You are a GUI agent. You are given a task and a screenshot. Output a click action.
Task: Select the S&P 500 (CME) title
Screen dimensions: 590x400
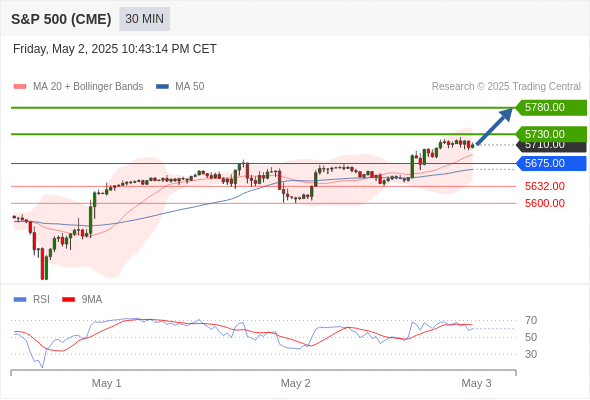click(x=61, y=19)
